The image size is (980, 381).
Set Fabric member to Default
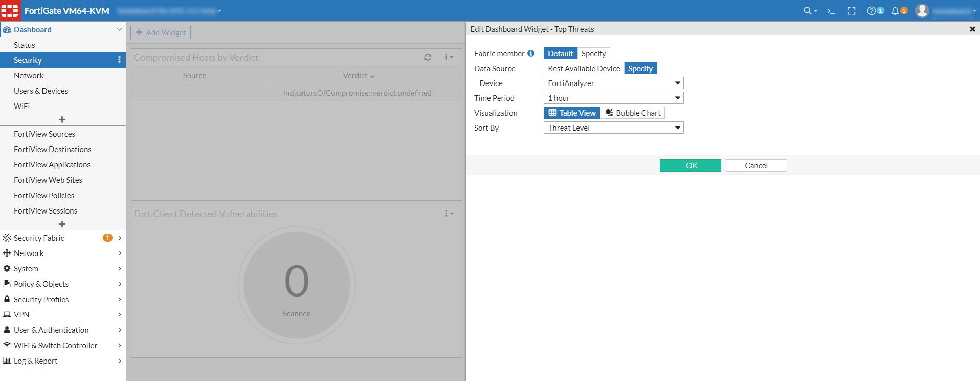click(561, 53)
